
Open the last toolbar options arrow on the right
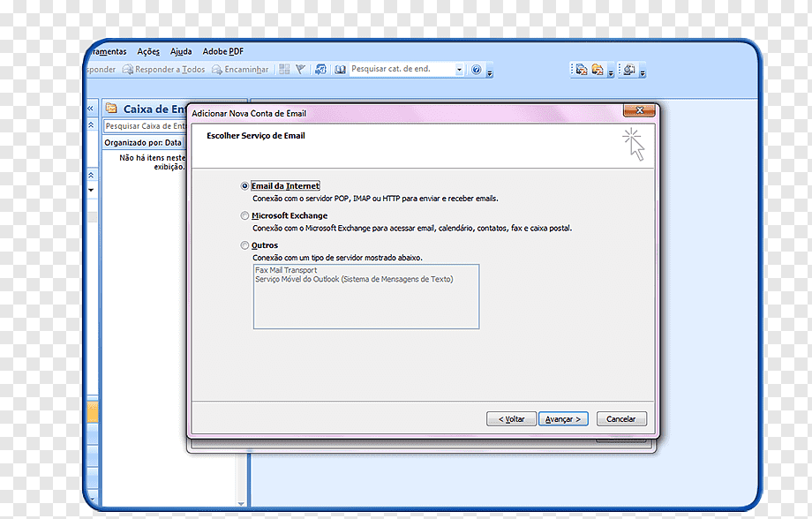point(643,71)
